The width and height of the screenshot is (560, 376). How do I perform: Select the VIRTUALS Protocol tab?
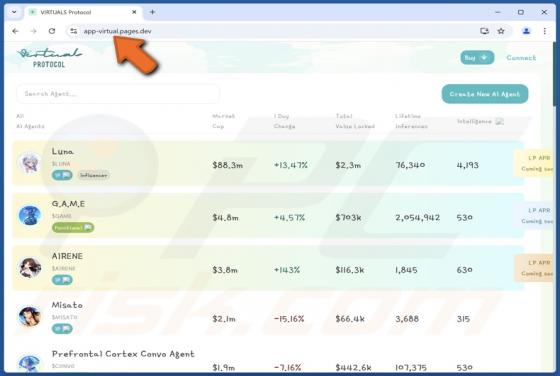(84, 12)
